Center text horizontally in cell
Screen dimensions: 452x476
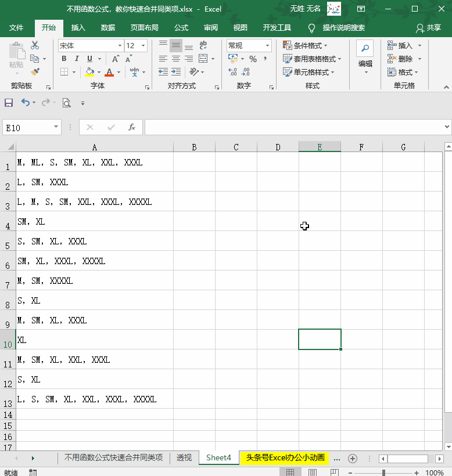pos(176,59)
